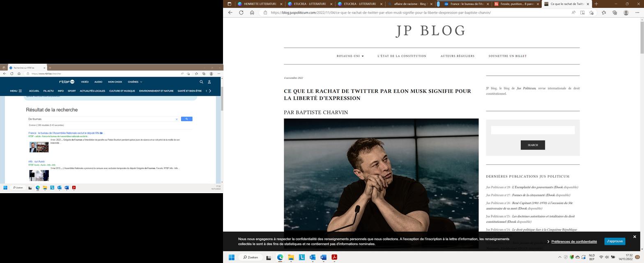Open search icon on RTBF header
Screen dimensions: 644x263
click(201, 82)
